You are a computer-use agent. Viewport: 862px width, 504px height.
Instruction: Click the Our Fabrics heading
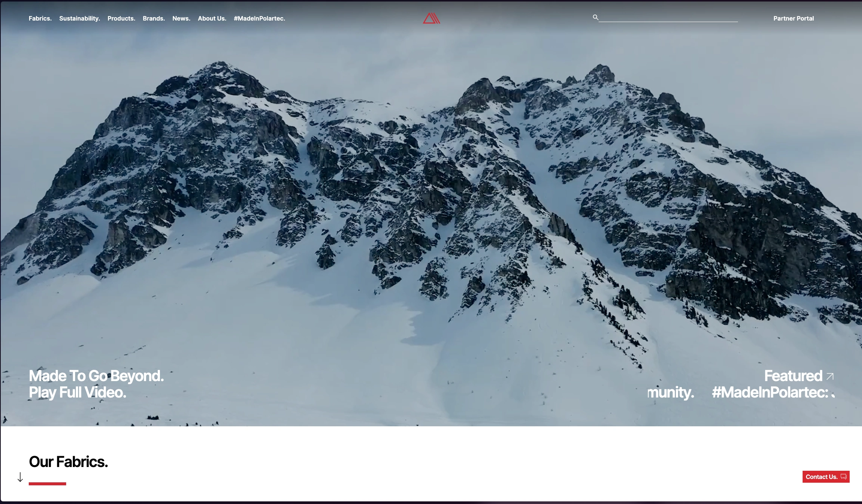click(x=68, y=462)
